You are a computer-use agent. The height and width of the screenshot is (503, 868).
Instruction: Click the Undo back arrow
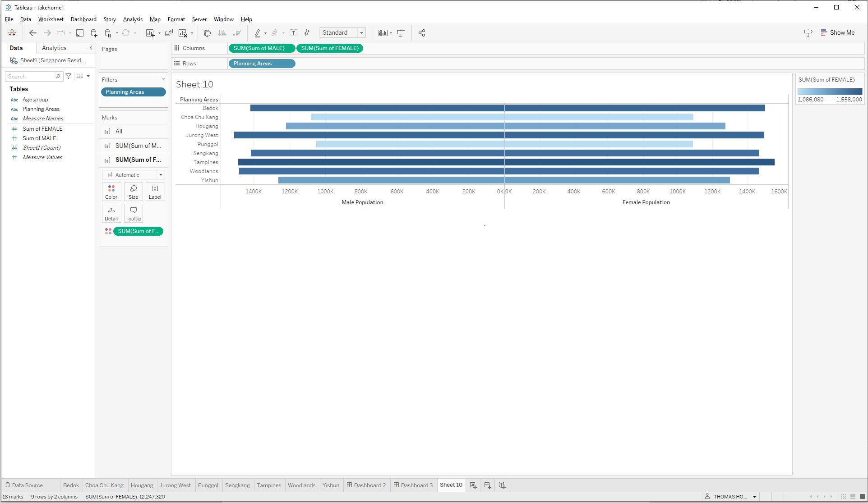coord(32,33)
